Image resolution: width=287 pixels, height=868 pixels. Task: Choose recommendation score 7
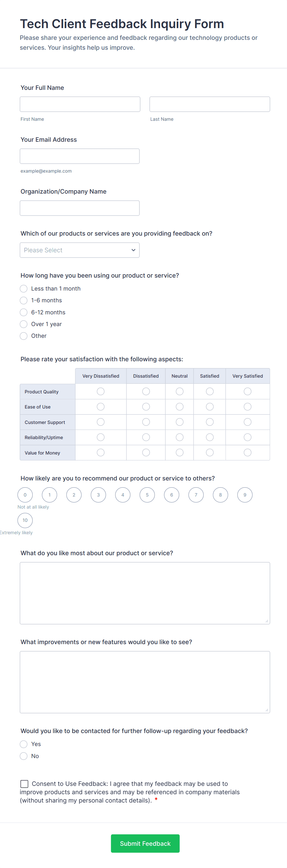tap(196, 495)
